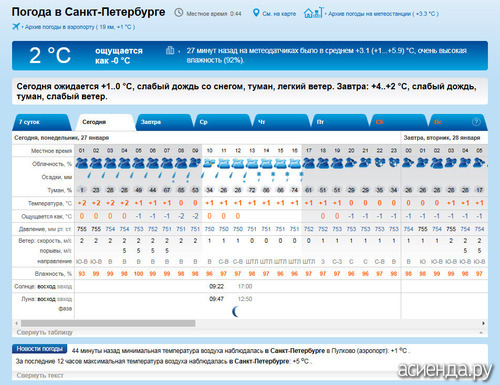Click the sunrise time 09:22
Image resolution: width=500 pixels, height=385 pixels.
click(x=216, y=286)
